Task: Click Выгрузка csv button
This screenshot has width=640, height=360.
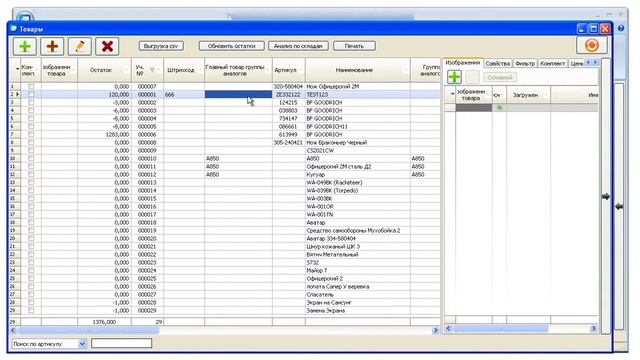Action: click(x=161, y=46)
